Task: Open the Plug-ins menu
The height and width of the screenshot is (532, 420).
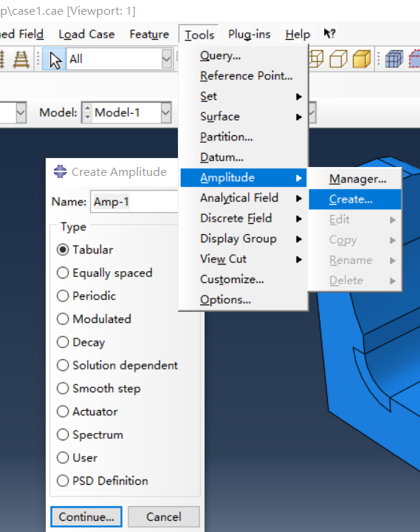Action: (249, 34)
